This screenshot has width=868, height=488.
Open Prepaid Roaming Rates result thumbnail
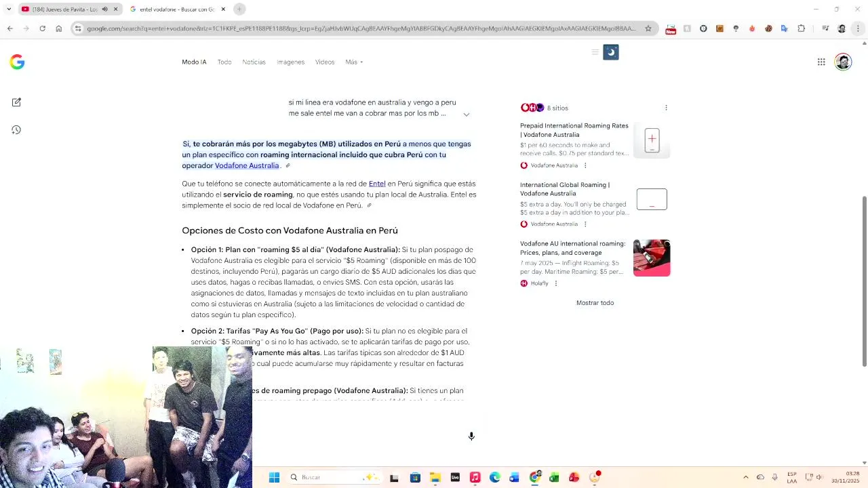[652, 140]
